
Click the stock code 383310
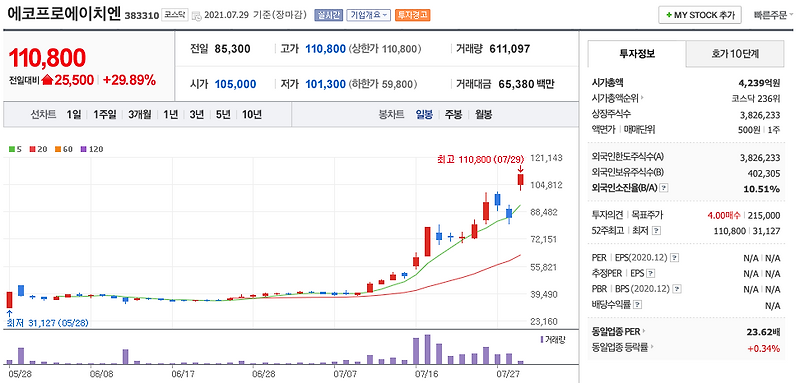pyautogui.click(x=142, y=16)
